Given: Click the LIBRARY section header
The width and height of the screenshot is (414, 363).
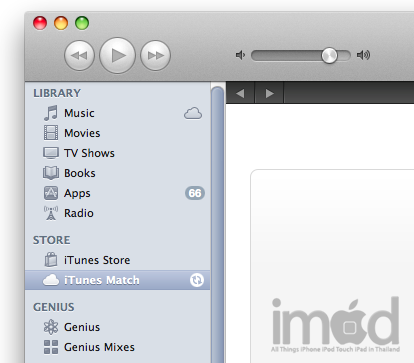Looking at the screenshot, I should click(x=57, y=93).
